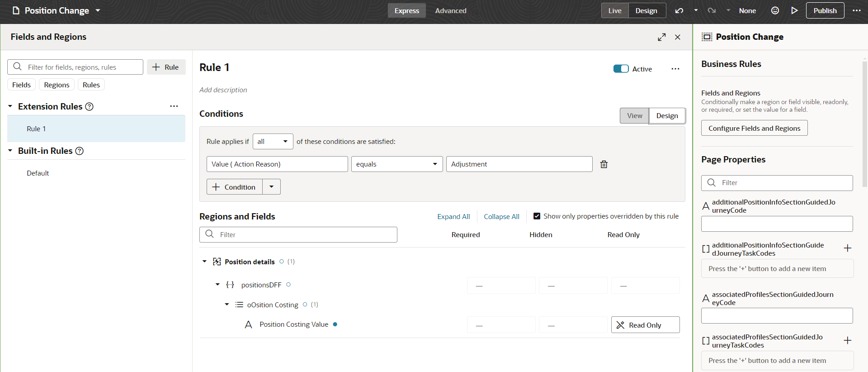Toggle the Active switch for Rule 1
The width and height of the screenshot is (868, 372).
(x=621, y=69)
